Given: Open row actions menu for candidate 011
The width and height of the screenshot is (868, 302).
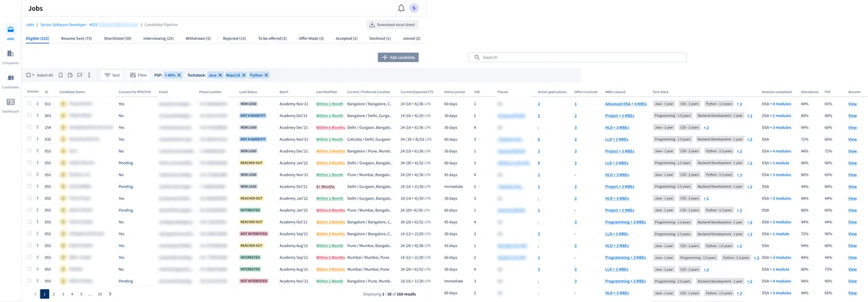Looking at the screenshot, I should (38, 104).
